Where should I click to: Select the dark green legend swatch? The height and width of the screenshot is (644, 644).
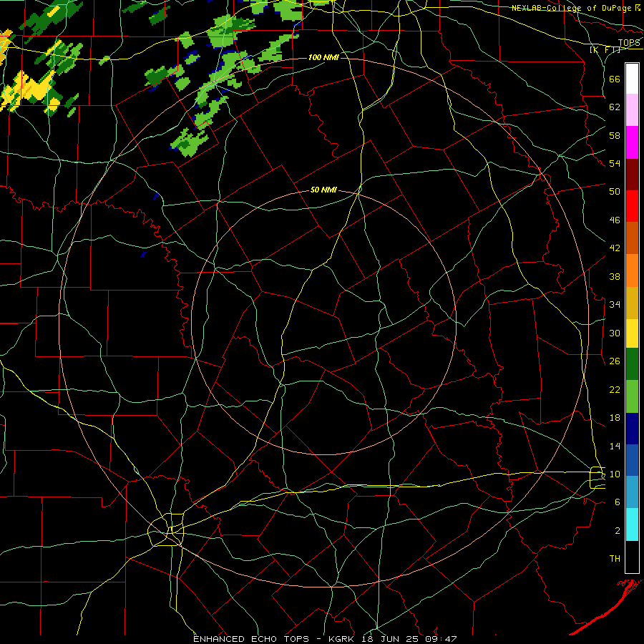(632, 364)
